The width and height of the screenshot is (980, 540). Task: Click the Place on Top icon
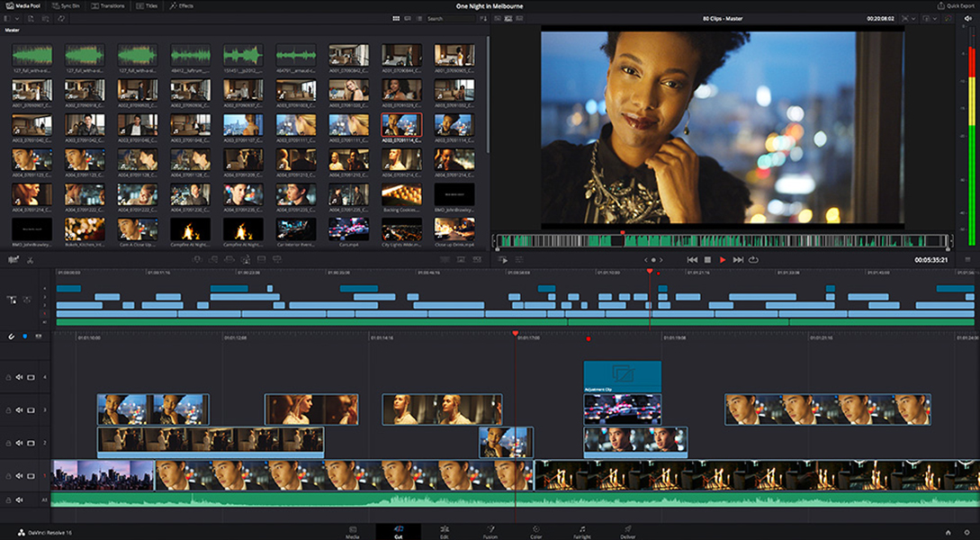(x=261, y=259)
